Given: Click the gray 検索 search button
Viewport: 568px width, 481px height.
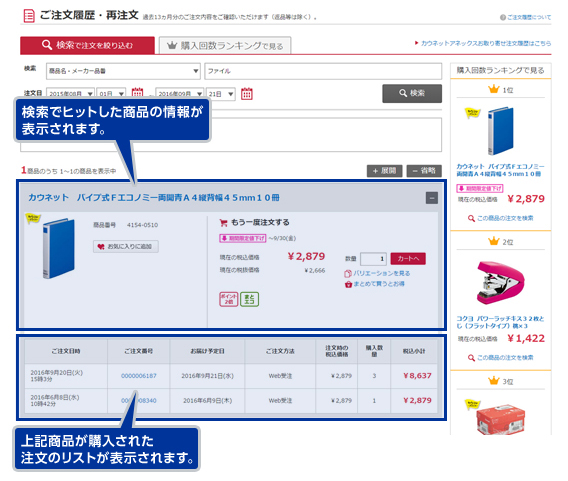Looking at the screenshot, I should (412, 93).
